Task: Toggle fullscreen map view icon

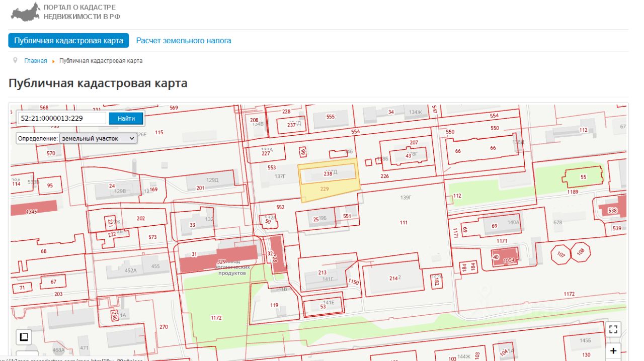Action: coord(613,329)
